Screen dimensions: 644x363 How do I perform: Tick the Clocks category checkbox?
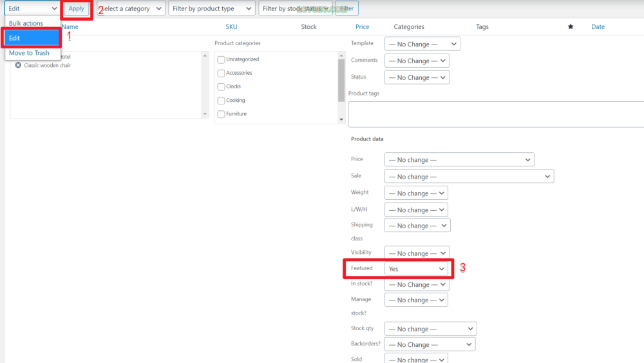(x=221, y=87)
